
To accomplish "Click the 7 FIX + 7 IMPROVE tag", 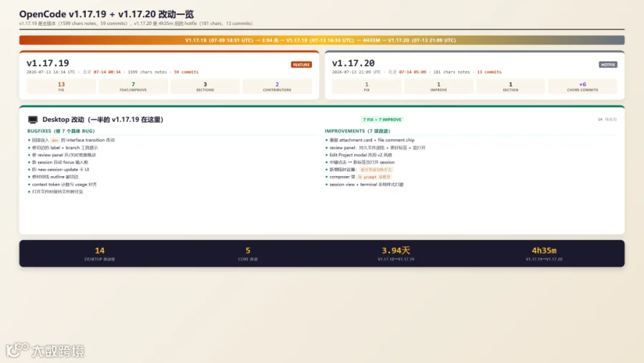I will point(382,120).
